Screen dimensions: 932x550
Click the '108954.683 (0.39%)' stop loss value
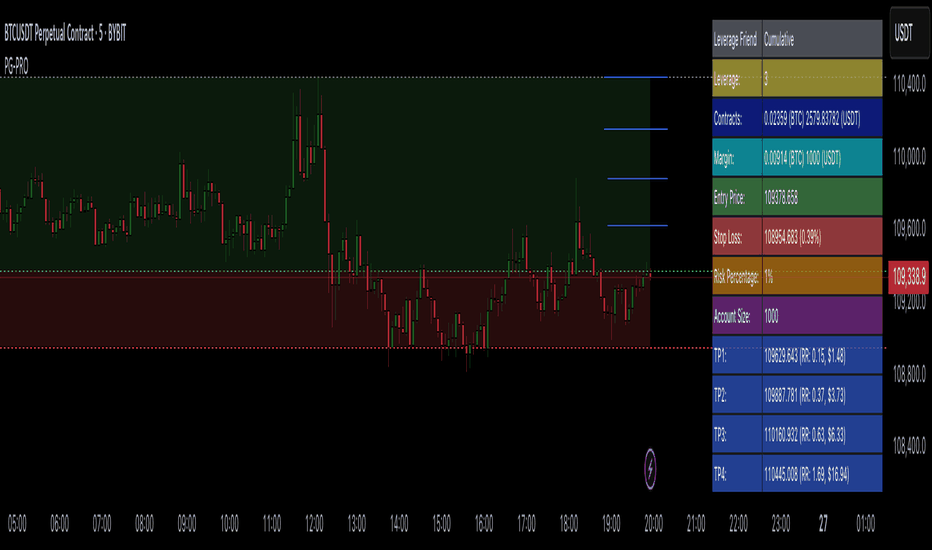click(x=822, y=237)
